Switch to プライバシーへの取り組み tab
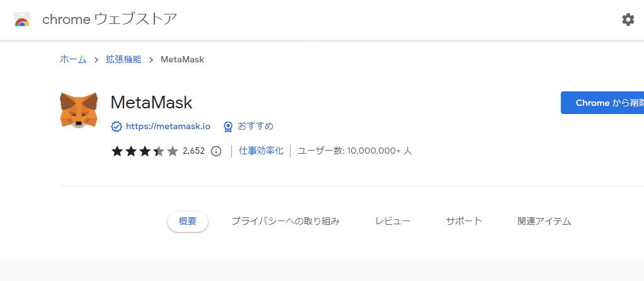Image resolution: width=644 pixels, height=281 pixels. [285, 221]
